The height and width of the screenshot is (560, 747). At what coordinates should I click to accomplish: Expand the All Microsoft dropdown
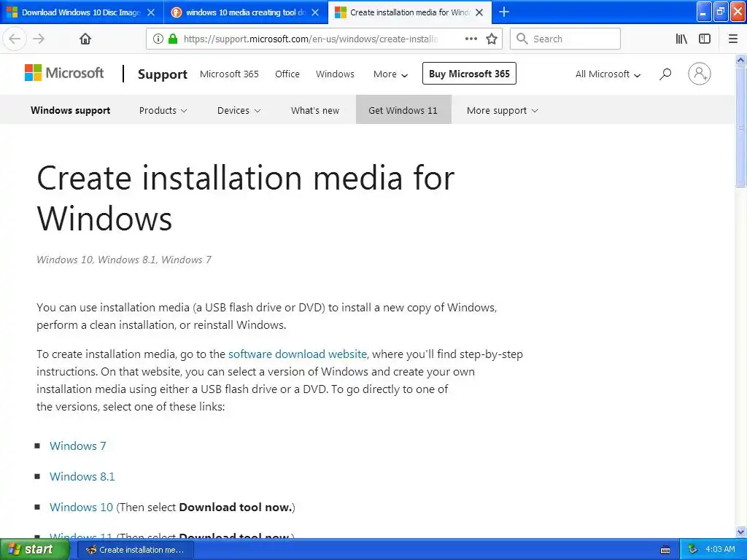tap(608, 74)
